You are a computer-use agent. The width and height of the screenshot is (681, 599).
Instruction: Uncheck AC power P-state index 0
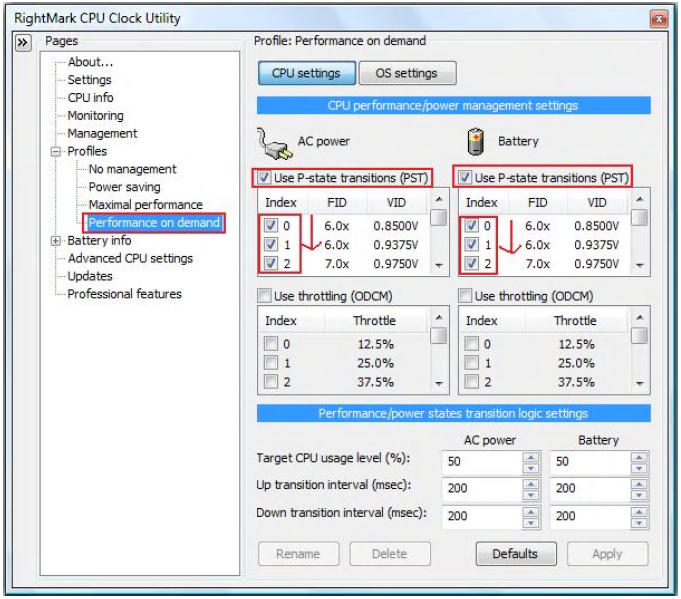pos(271,225)
